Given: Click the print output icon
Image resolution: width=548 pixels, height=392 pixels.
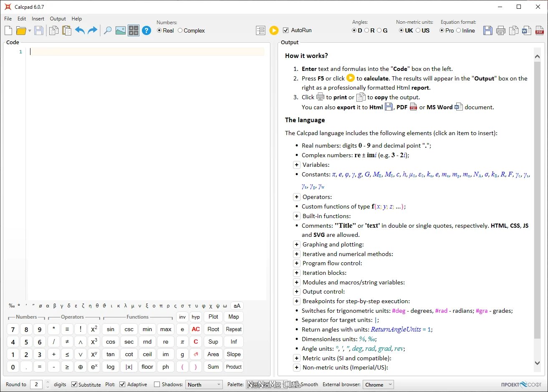Looking at the screenshot, I should point(501,30).
